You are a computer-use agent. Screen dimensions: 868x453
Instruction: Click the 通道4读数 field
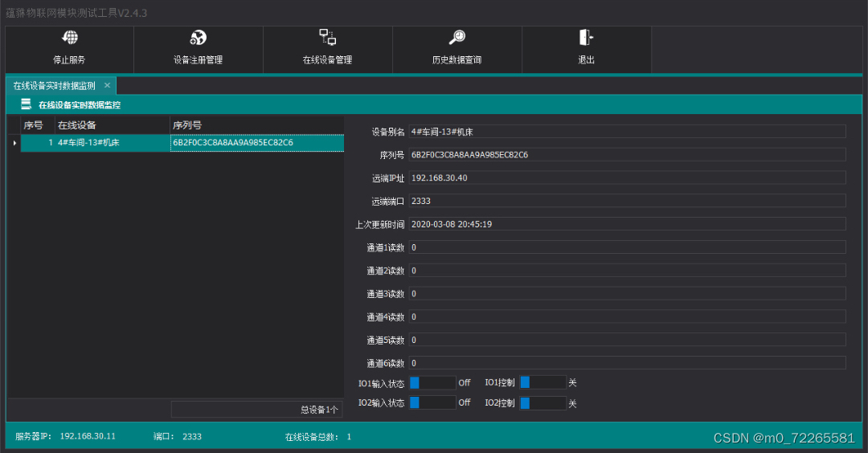click(627, 317)
